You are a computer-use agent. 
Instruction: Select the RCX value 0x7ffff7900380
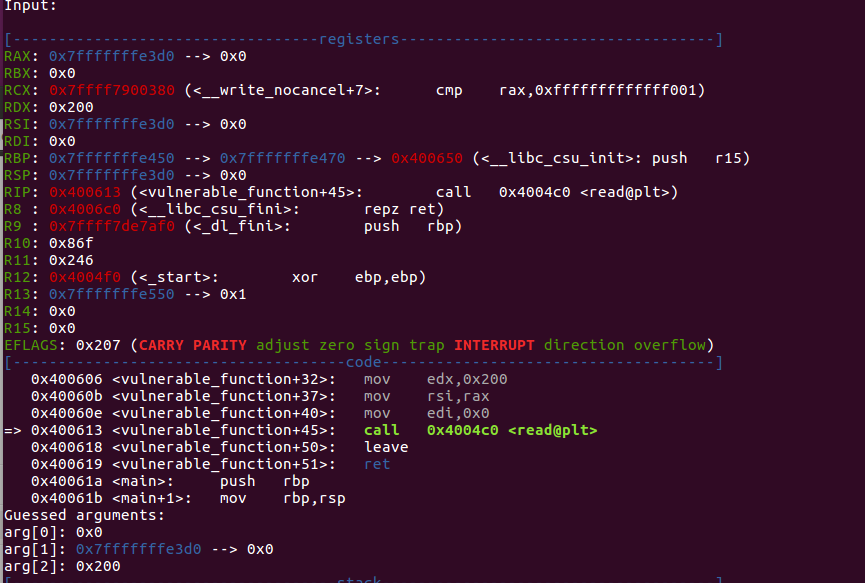pos(111,90)
